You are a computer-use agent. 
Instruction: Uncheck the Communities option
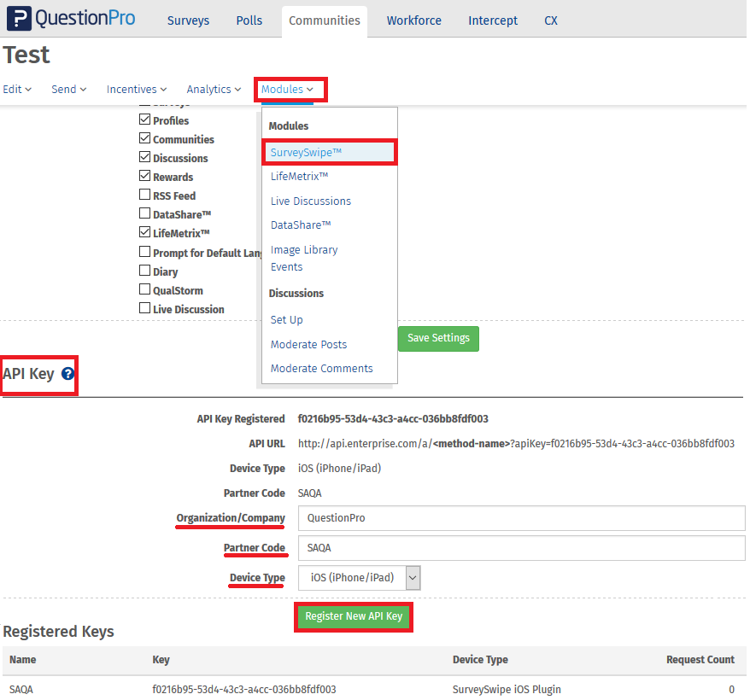pyautogui.click(x=144, y=139)
